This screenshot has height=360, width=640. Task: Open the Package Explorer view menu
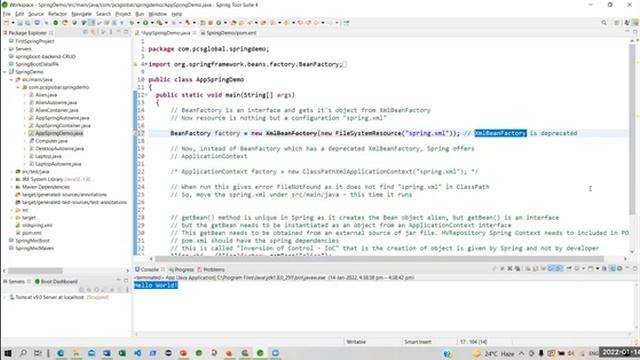[111, 32]
